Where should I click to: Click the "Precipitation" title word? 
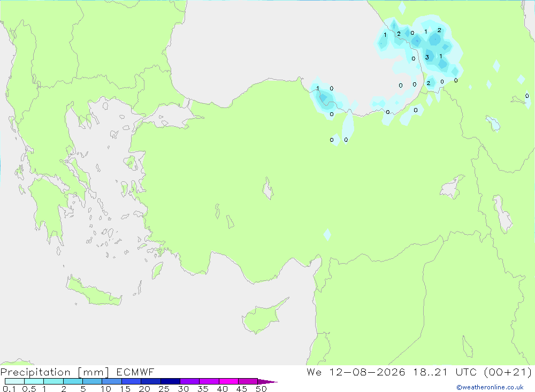coord(35,372)
